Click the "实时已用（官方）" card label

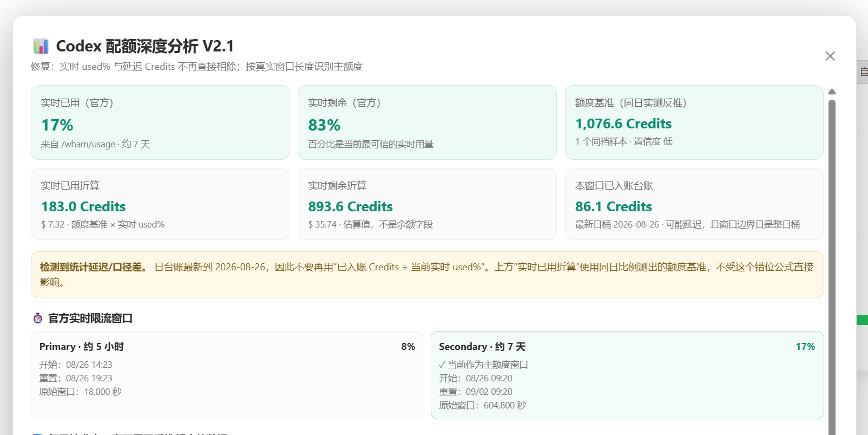click(x=77, y=103)
